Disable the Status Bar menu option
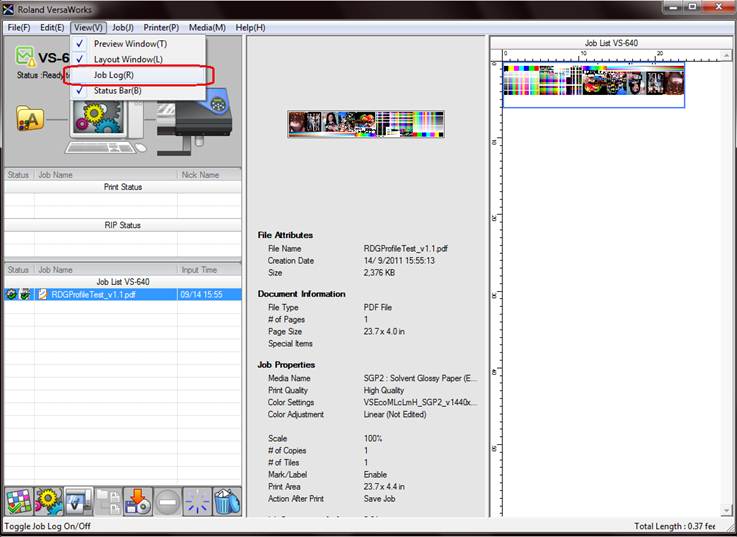737x537 pixels. [x=117, y=91]
